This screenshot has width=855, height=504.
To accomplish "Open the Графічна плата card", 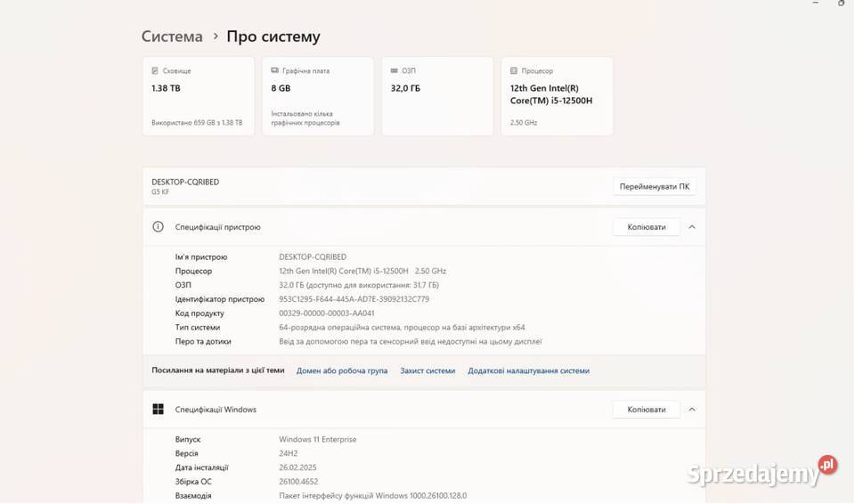I will point(318,96).
